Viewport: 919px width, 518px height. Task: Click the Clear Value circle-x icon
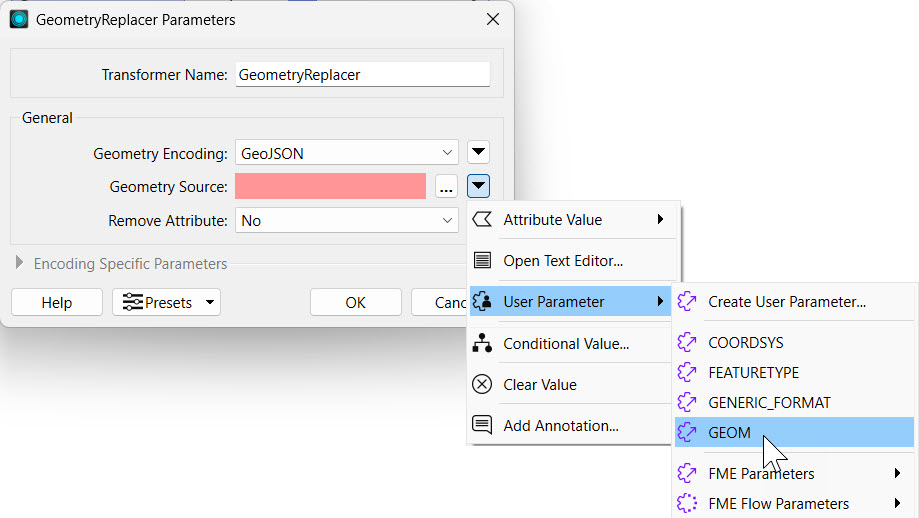(x=482, y=385)
